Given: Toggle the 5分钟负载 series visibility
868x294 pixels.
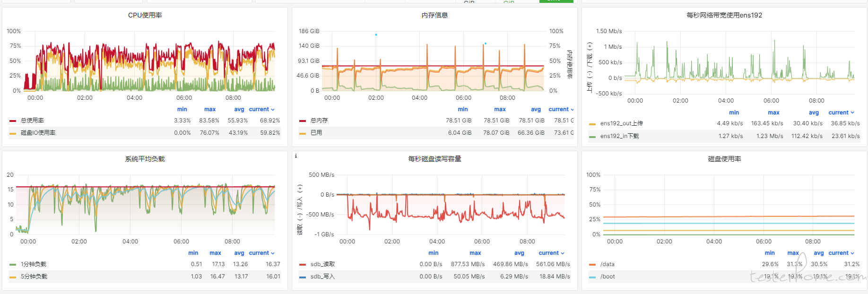Looking at the screenshot, I should tap(34, 277).
